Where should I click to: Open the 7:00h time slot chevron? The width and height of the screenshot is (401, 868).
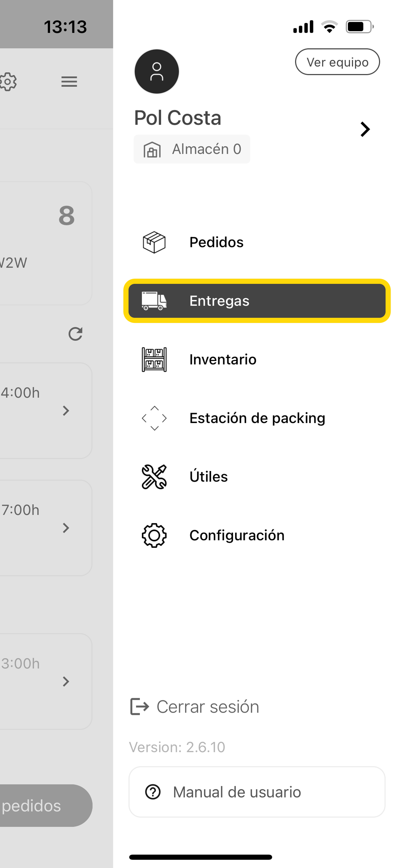click(66, 528)
